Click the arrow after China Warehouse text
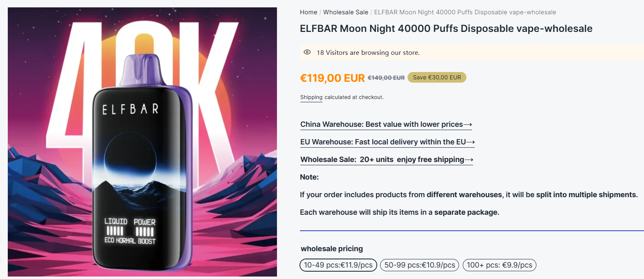This screenshot has width=644, height=279. click(x=468, y=124)
